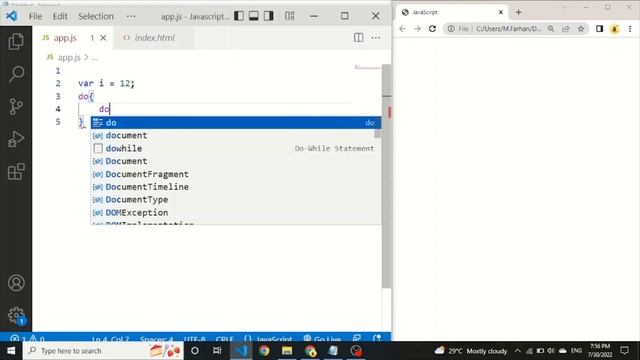
Task: Select the JavaScript tab in Chrome
Action: point(452,12)
